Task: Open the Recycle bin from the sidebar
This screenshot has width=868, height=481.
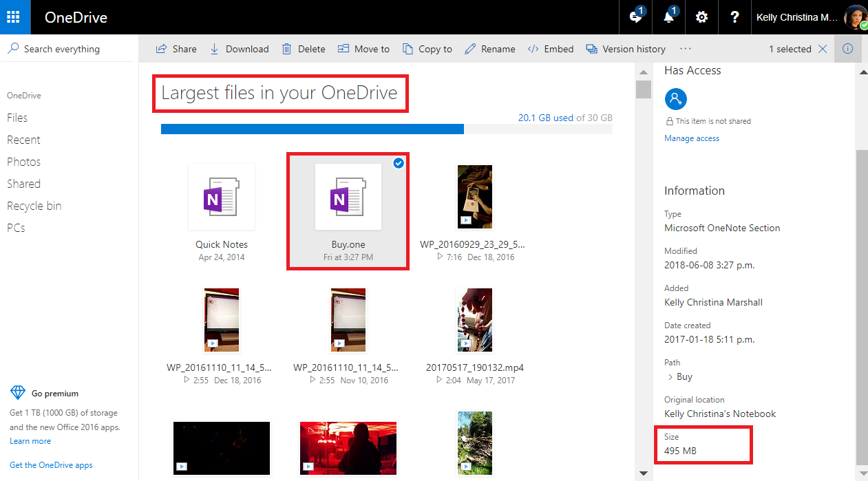Action: pos(34,205)
